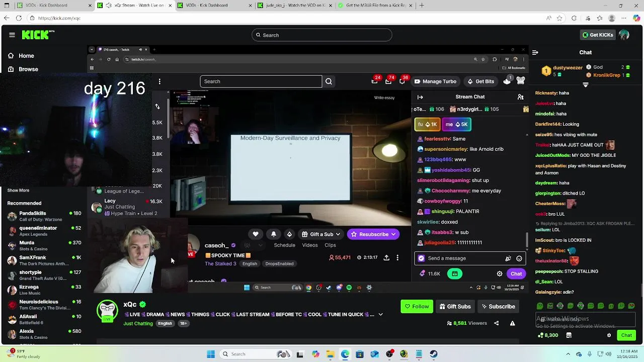Click Show More in the sidebar

[x=18, y=191]
